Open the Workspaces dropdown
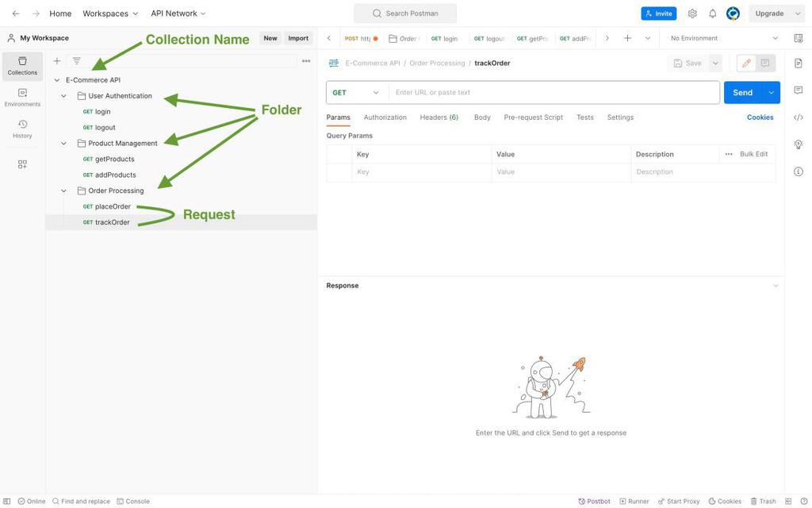Screen dimensions: 812x508 pyautogui.click(x=110, y=13)
